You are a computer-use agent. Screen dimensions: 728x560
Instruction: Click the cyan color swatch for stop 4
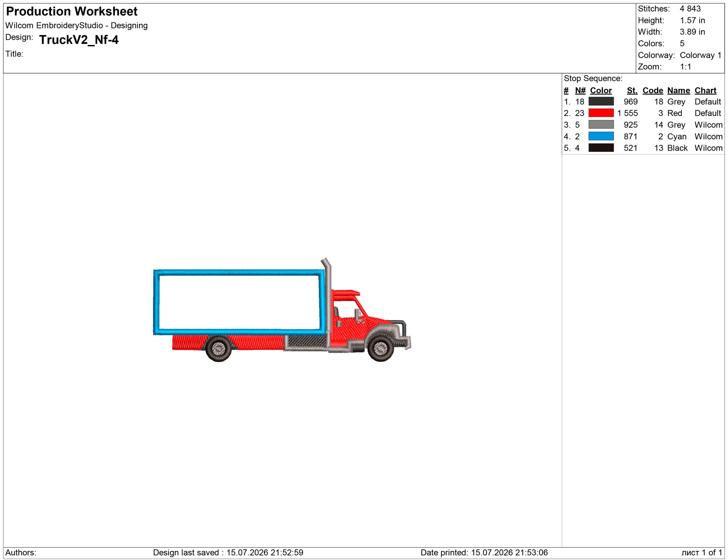pos(601,136)
